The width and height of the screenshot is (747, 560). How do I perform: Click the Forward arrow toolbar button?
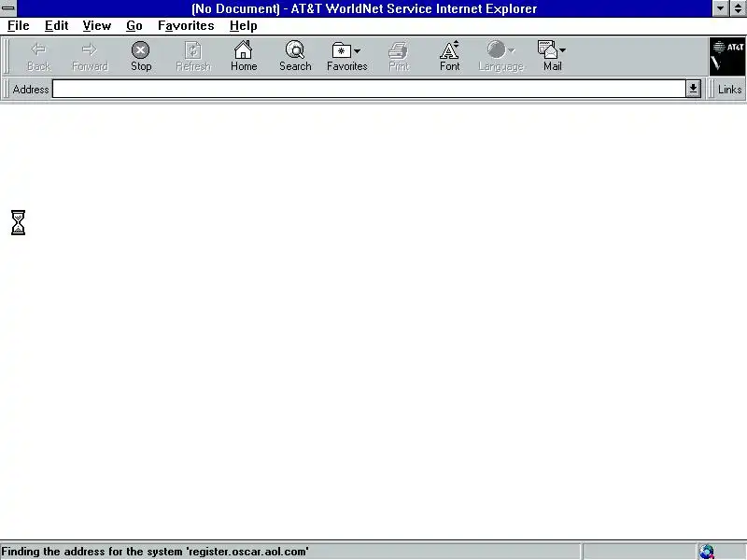coord(90,56)
